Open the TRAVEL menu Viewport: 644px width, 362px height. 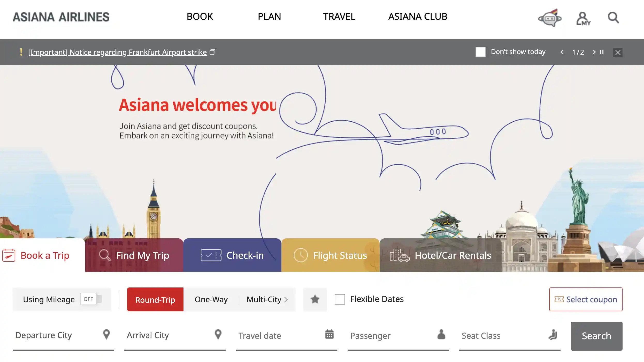click(339, 17)
